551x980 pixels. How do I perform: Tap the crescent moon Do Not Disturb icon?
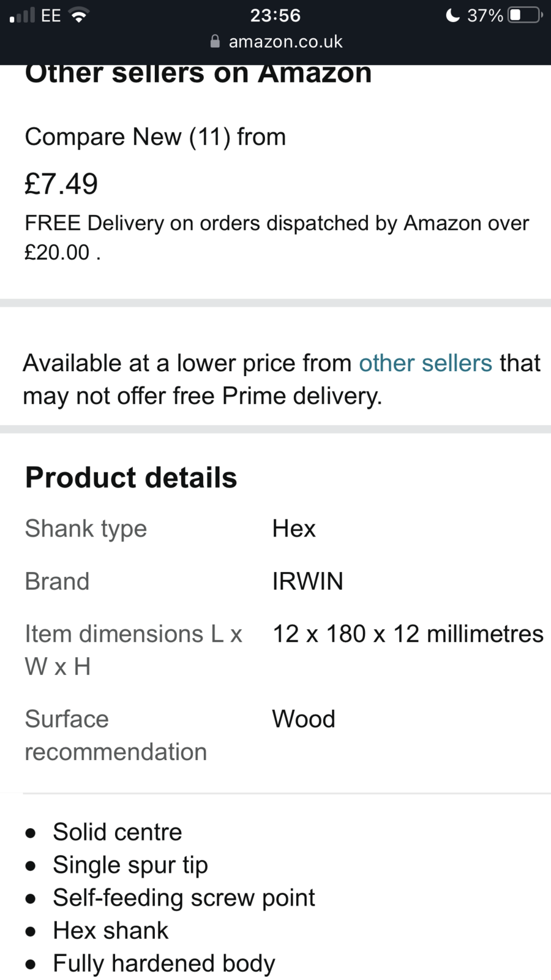(x=452, y=15)
